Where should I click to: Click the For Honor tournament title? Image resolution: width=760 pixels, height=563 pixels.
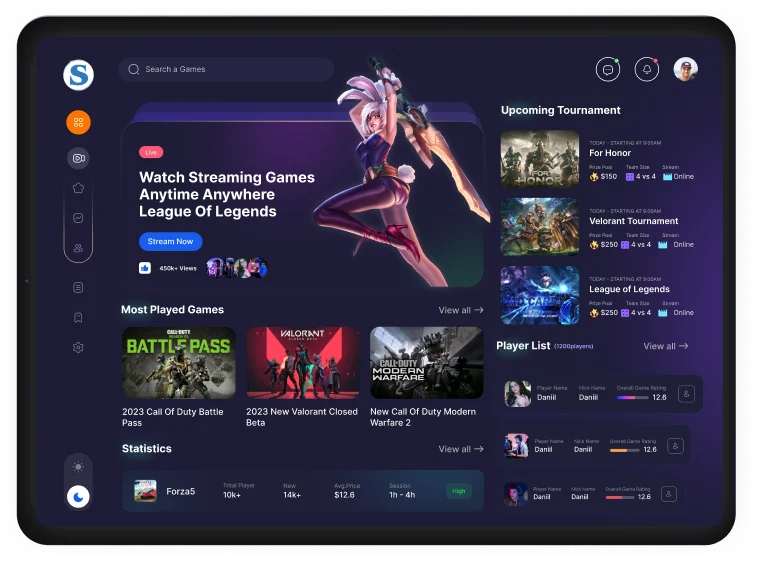610,153
